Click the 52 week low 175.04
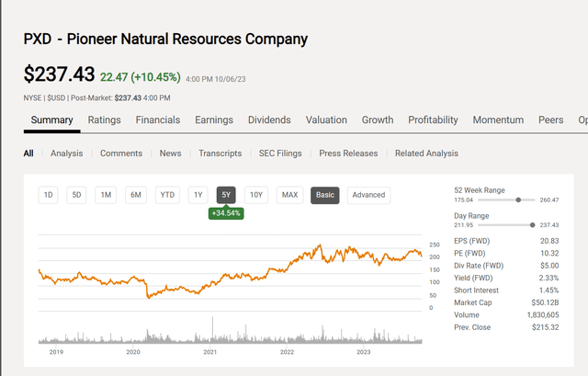Viewport: 588px width, 376px height. pyautogui.click(x=463, y=200)
